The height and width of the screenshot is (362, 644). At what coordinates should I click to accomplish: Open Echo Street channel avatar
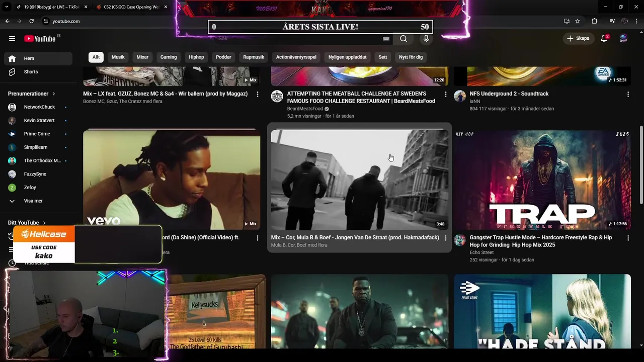(460, 240)
